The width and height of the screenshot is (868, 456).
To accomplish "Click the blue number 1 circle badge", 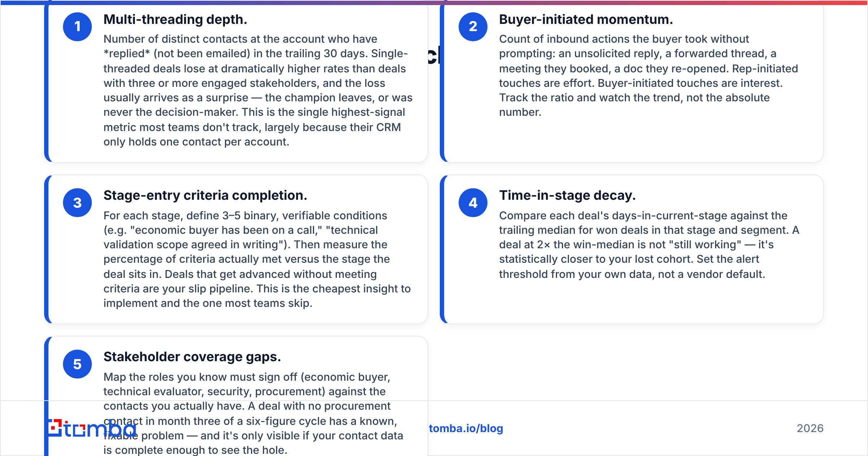I will [77, 27].
